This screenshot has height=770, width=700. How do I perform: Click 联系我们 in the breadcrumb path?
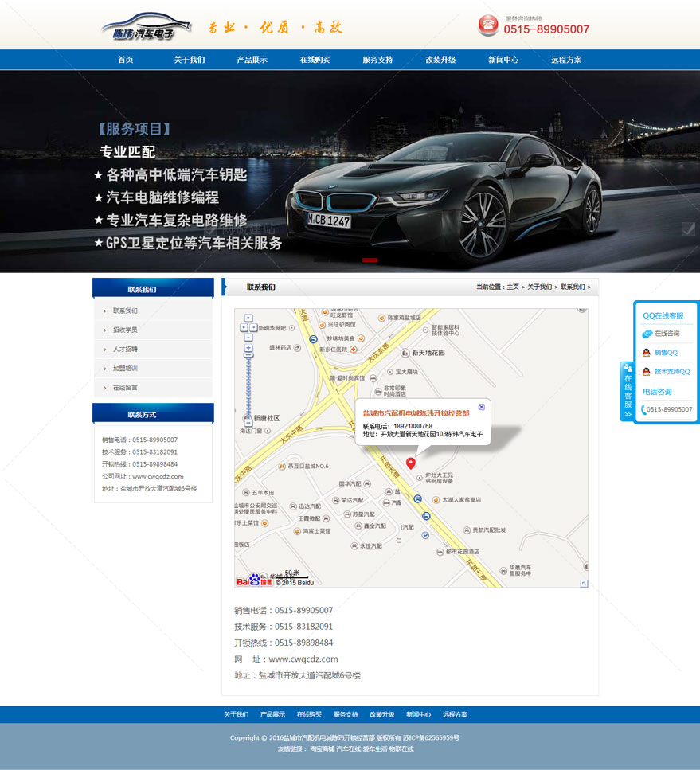[x=573, y=287]
